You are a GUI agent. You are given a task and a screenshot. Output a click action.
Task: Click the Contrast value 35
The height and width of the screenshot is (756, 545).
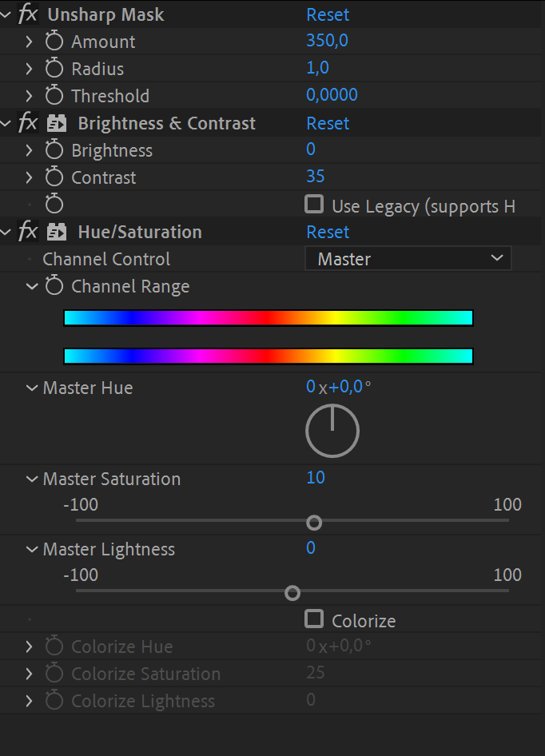click(315, 177)
